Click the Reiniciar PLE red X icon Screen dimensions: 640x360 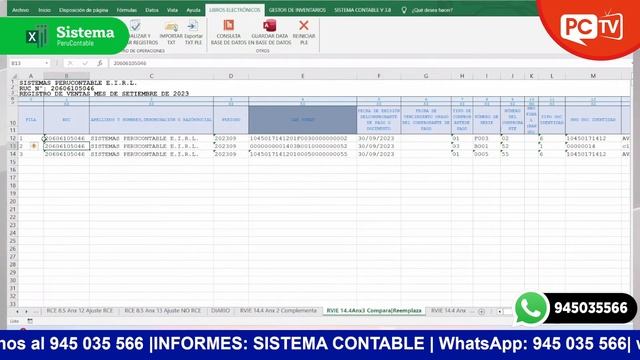(304, 26)
